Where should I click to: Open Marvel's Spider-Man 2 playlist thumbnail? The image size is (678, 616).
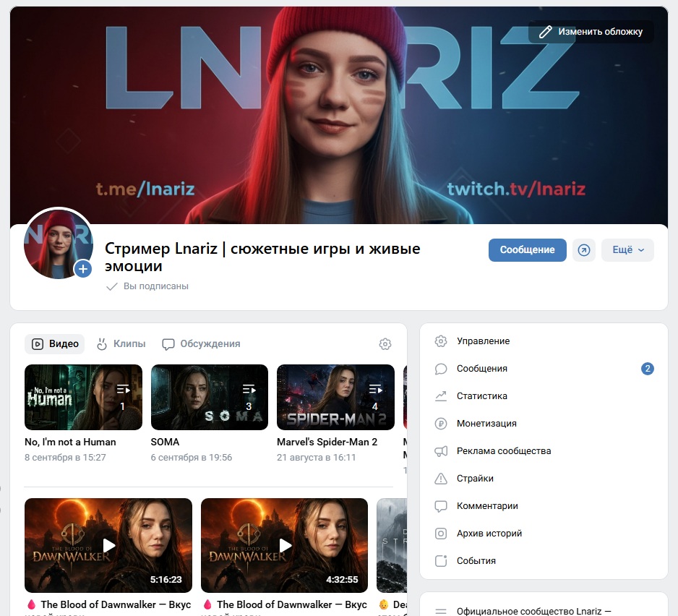(335, 397)
